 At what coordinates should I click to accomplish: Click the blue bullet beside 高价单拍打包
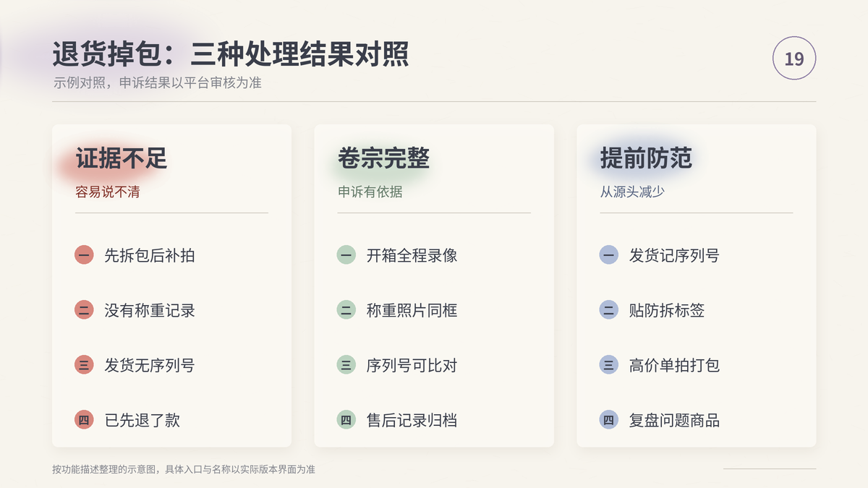click(x=609, y=365)
